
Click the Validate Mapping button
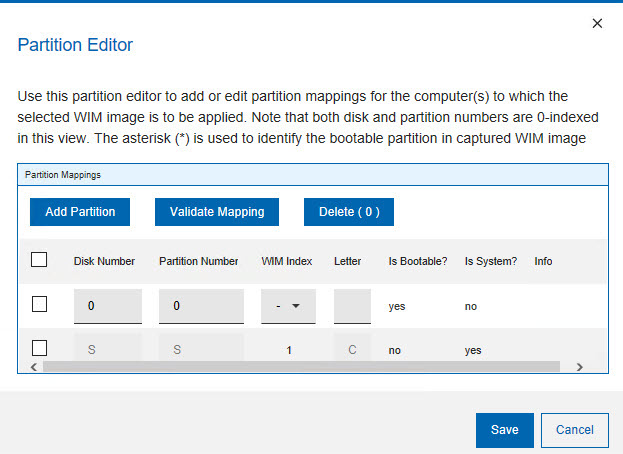[217, 212]
